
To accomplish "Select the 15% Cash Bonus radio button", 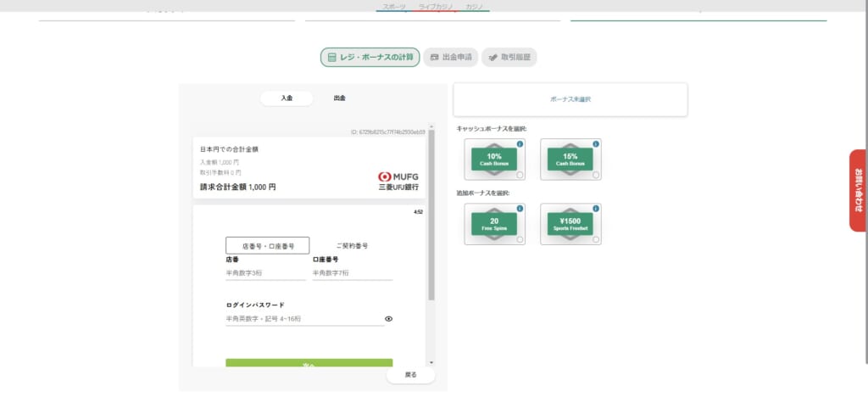I will click(x=596, y=175).
